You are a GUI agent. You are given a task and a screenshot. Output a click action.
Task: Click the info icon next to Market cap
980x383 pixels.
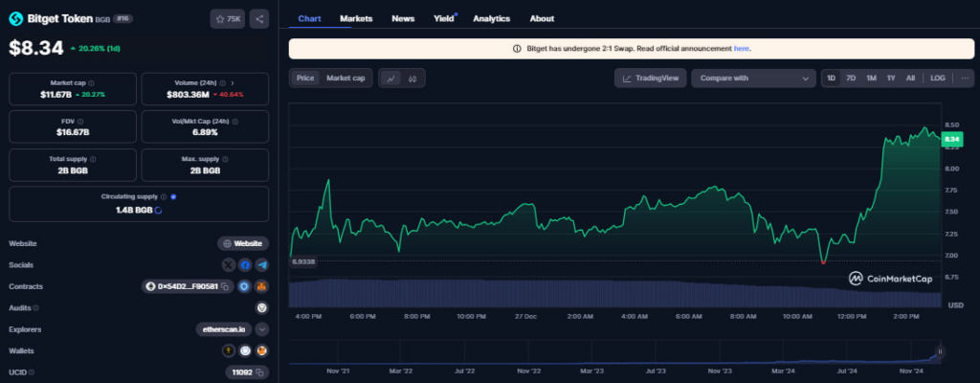(91, 82)
